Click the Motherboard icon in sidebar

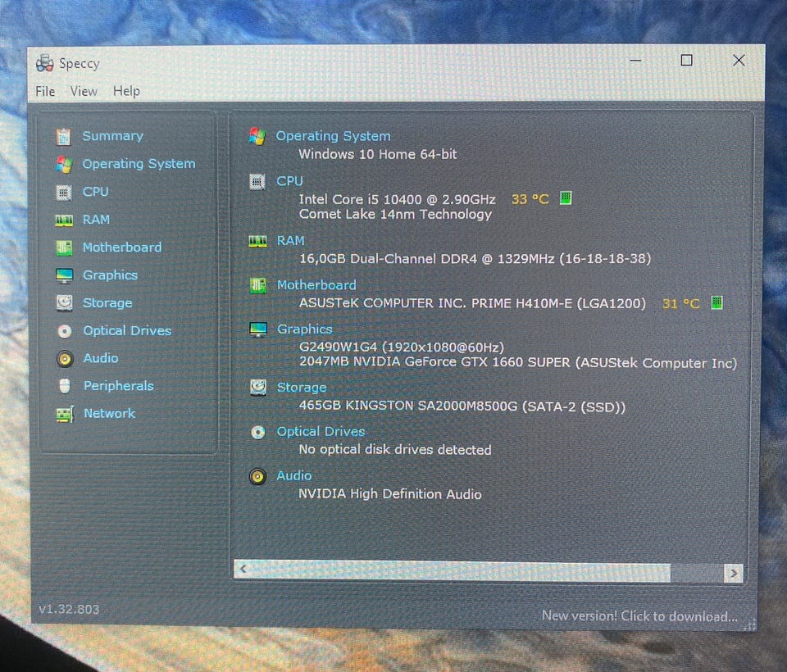click(x=64, y=247)
